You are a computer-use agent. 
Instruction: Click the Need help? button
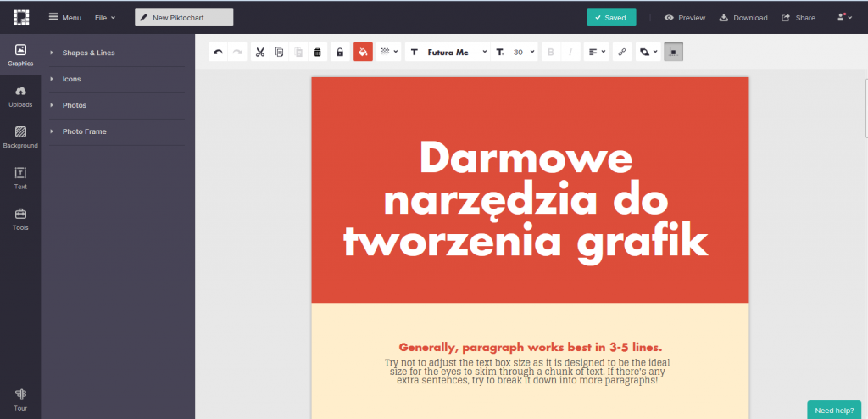834,410
